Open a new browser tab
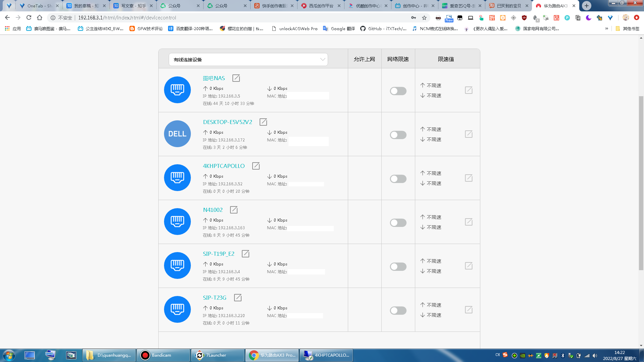 pyautogui.click(x=587, y=6)
